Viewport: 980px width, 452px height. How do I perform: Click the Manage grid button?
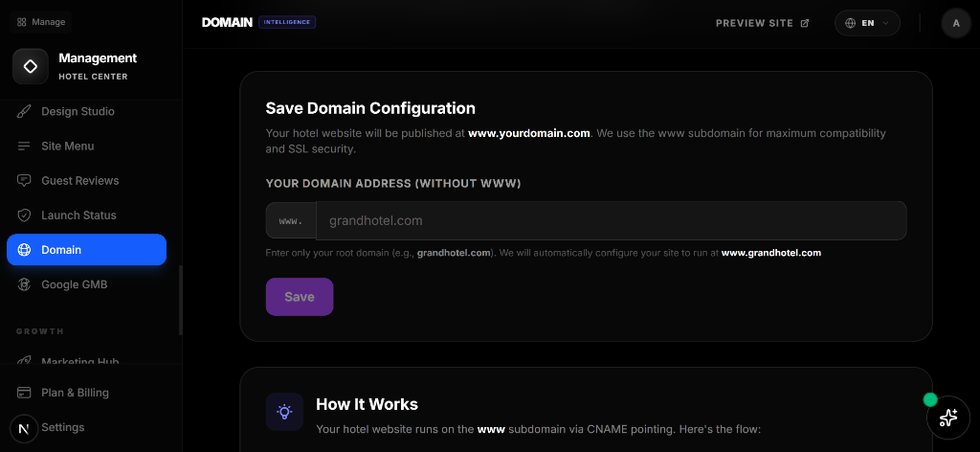click(41, 21)
